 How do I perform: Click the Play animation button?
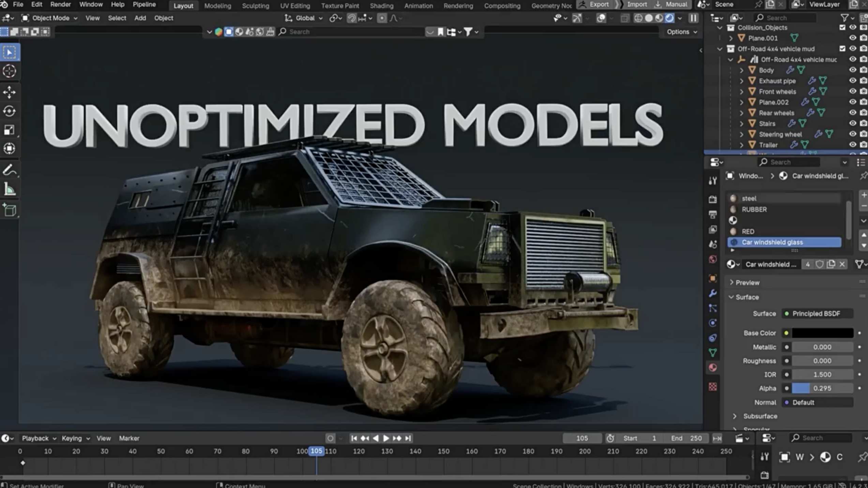[x=386, y=438]
